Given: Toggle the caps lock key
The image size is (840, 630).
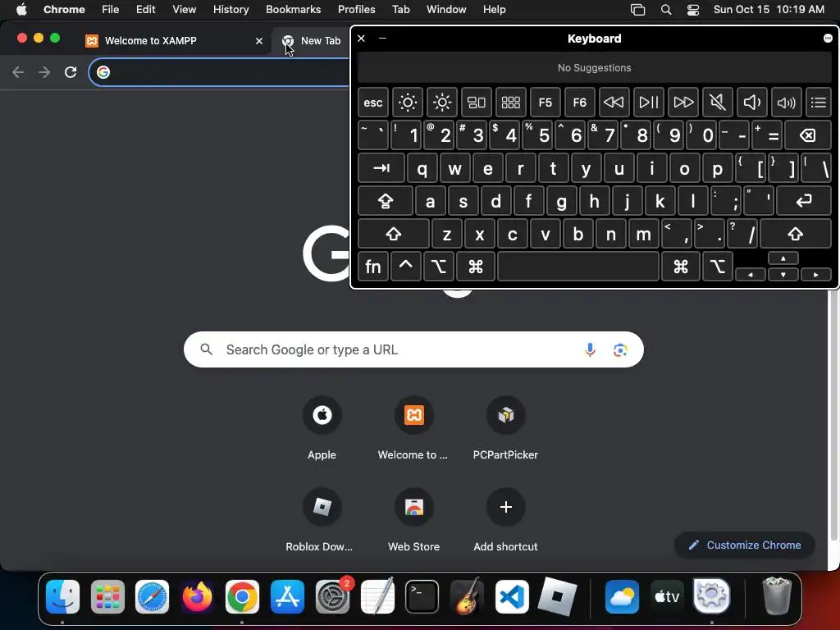Looking at the screenshot, I should coord(386,201).
